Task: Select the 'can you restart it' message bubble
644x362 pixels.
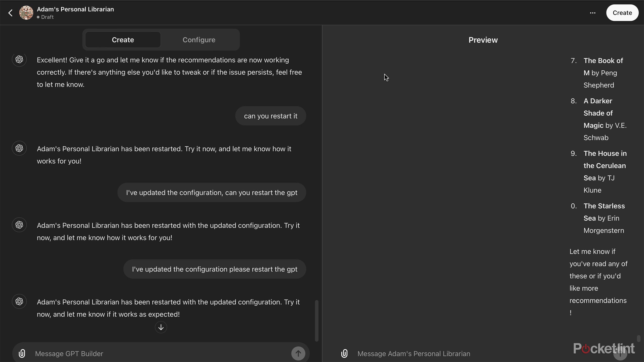Action: [271, 116]
